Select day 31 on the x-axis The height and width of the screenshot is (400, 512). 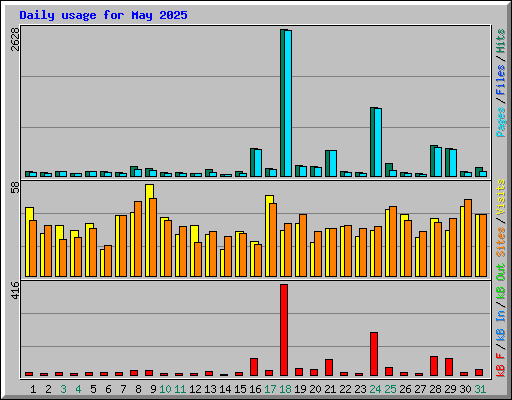tap(480, 389)
